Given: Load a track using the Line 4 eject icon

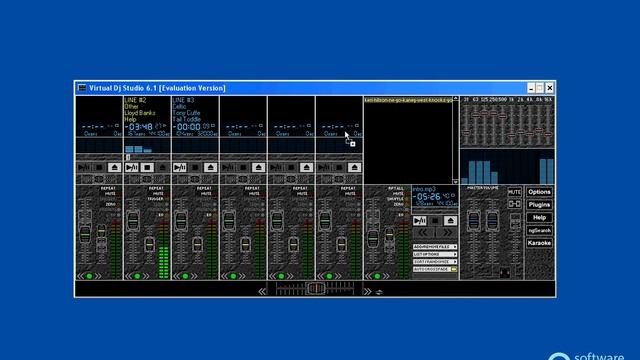Looking at the screenshot, I should 258,167.
